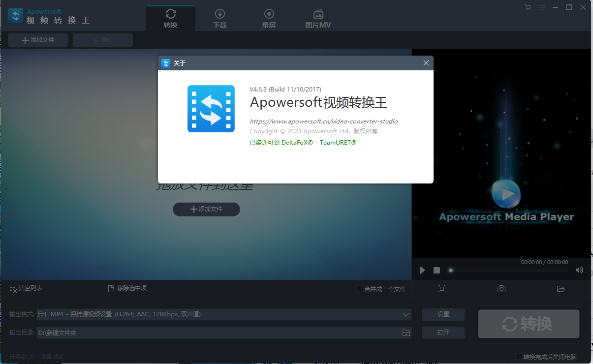The height and width of the screenshot is (364, 593).
Task: Play the video in the preview player
Action: 422,270
